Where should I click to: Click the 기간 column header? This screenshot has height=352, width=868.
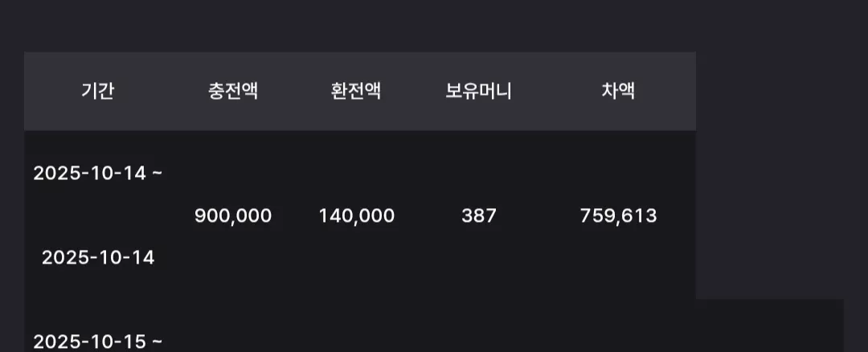click(x=97, y=91)
